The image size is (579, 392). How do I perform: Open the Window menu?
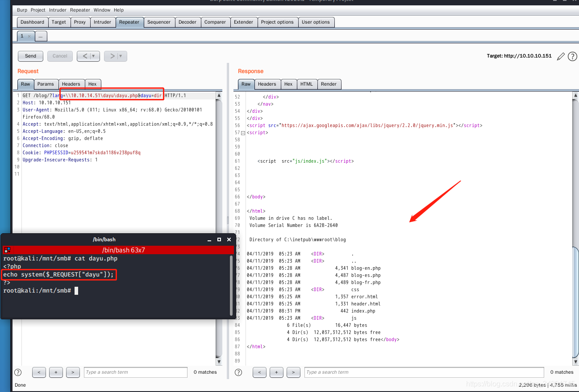tap(102, 10)
